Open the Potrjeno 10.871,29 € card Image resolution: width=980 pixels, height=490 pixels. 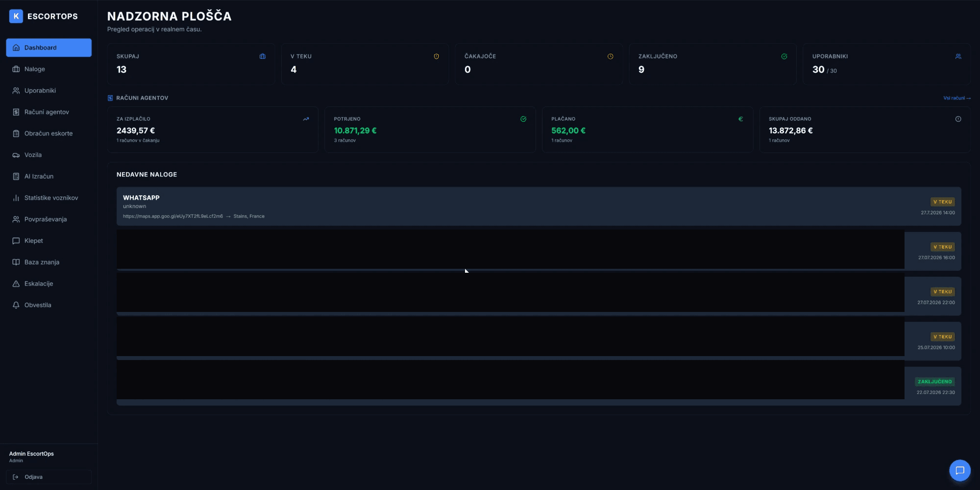pyautogui.click(x=430, y=130)
